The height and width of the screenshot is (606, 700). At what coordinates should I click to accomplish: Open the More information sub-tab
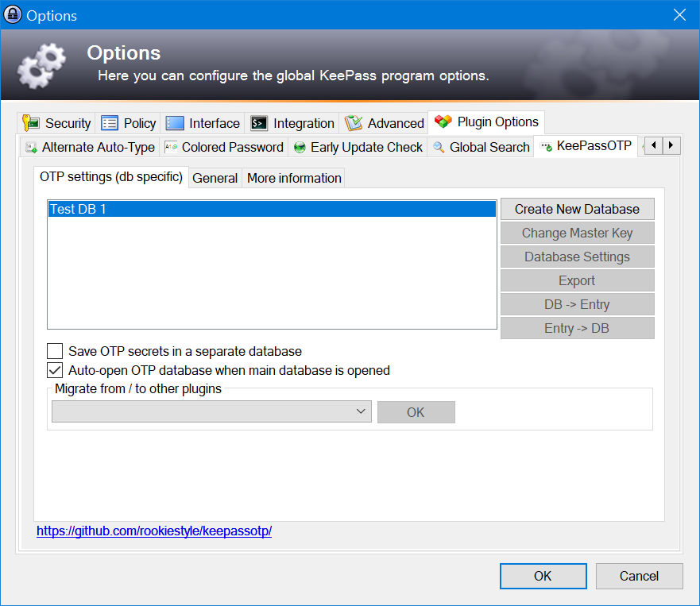tap(294, 178)
